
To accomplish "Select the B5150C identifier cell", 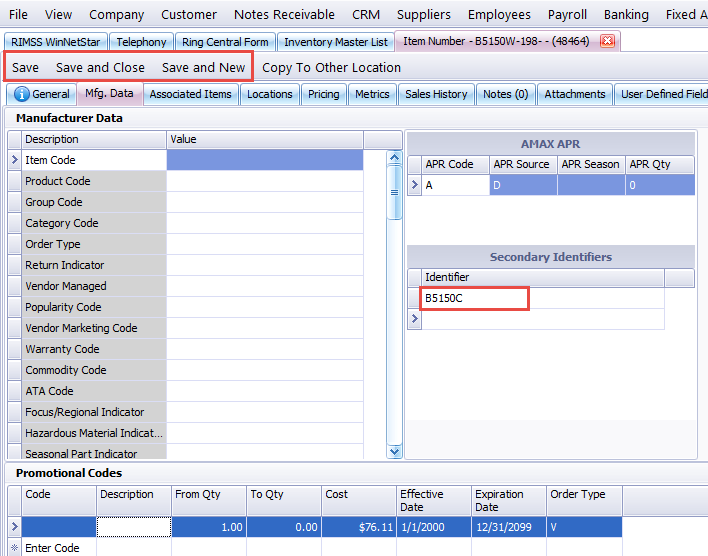I will [x=474, y=298].
